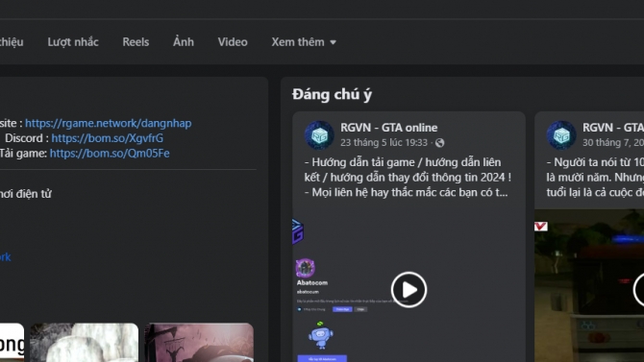The height and width of the screenshot is (362, 644).
Task: Go to the Video tab
Action: 233,42
